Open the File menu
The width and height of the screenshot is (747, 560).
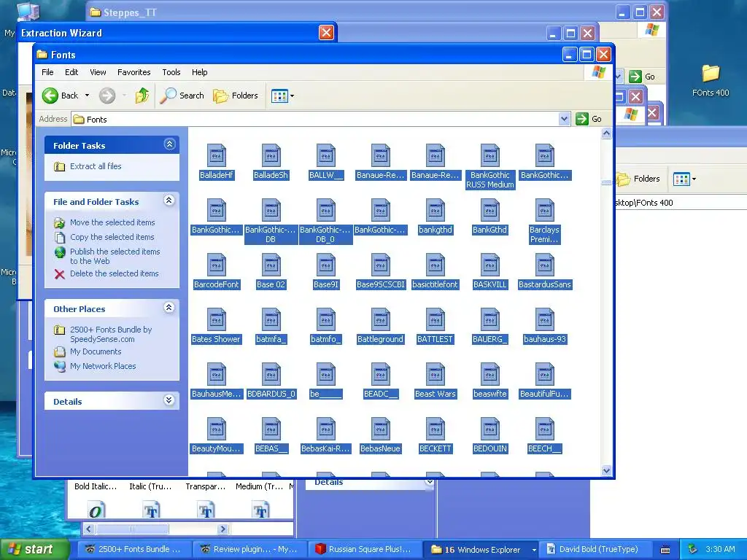pyautogui.click(x=47, y=72)
